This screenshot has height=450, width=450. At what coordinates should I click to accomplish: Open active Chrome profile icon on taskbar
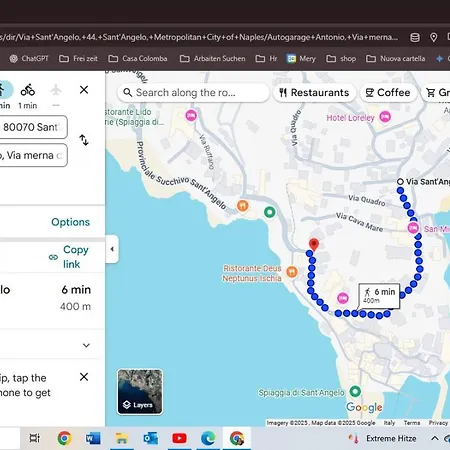pyautogui.click(x=237, y=438)
